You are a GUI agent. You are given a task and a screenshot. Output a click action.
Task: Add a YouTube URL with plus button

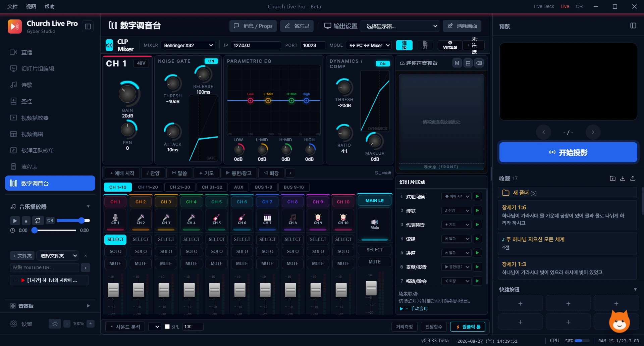86,267
